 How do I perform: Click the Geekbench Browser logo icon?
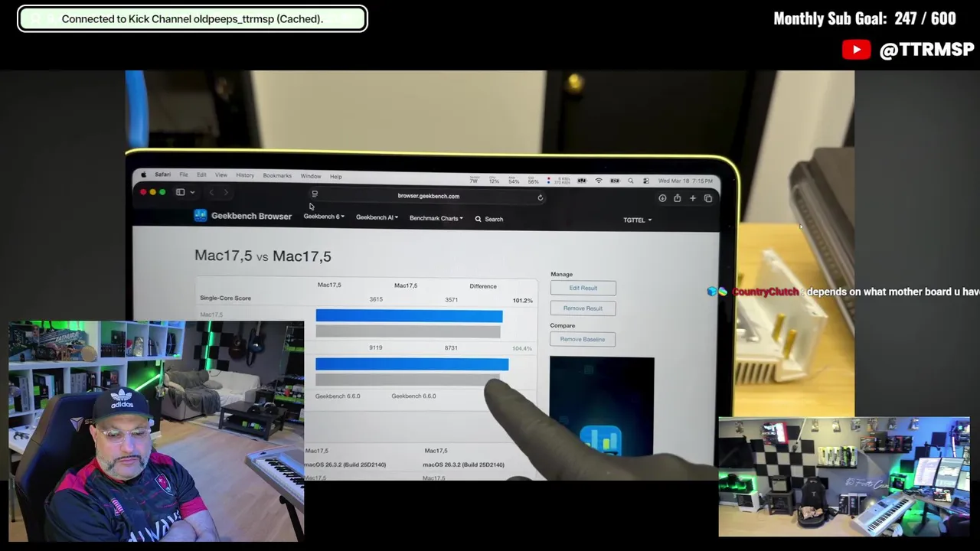201,216
